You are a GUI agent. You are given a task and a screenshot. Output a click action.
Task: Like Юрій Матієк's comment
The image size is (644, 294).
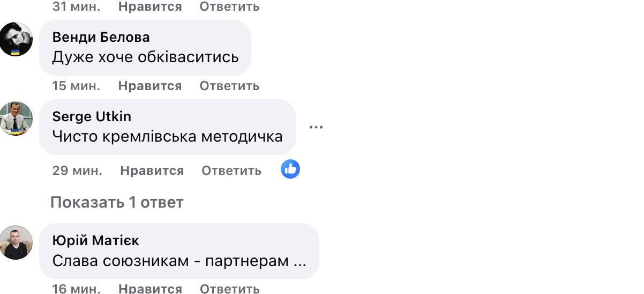(150, 289)
